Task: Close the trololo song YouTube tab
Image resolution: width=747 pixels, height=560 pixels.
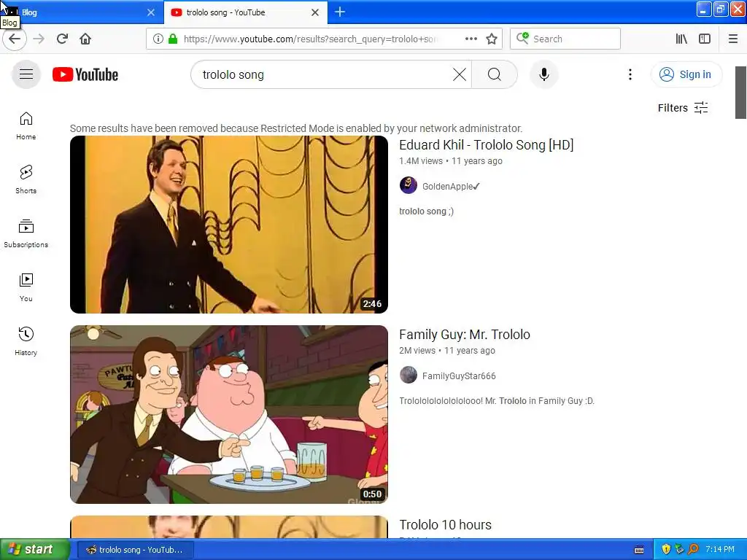Action: 315,12
